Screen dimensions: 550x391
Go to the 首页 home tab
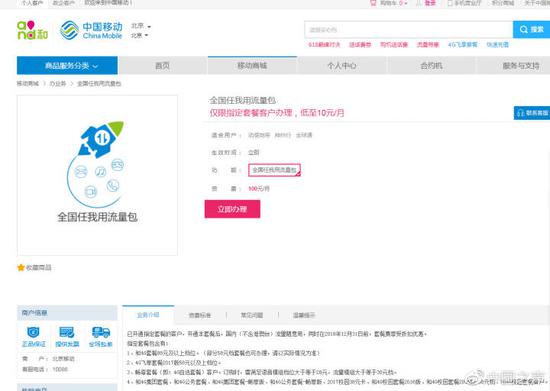[x=162, y=66]
